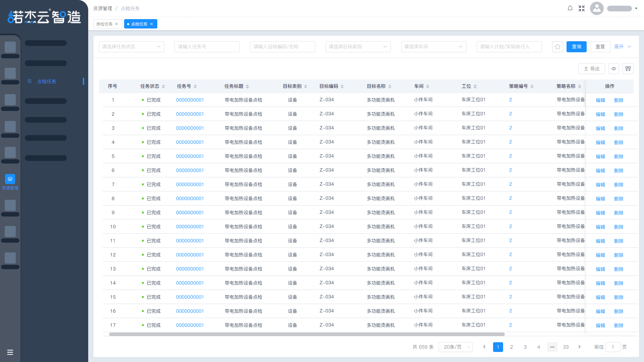This screenshot has width=644, height=362.
Task: Open the 请选择车间 dropdown
Action: point(433,47)
